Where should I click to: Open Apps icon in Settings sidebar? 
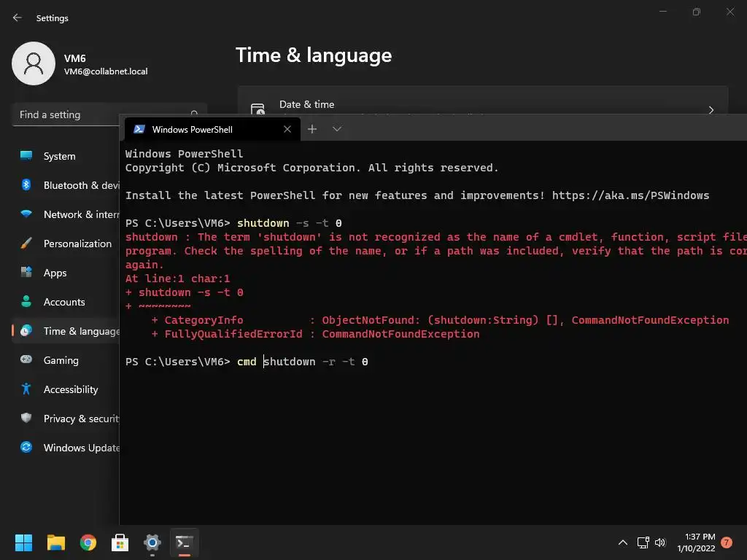tap(26, 273)
